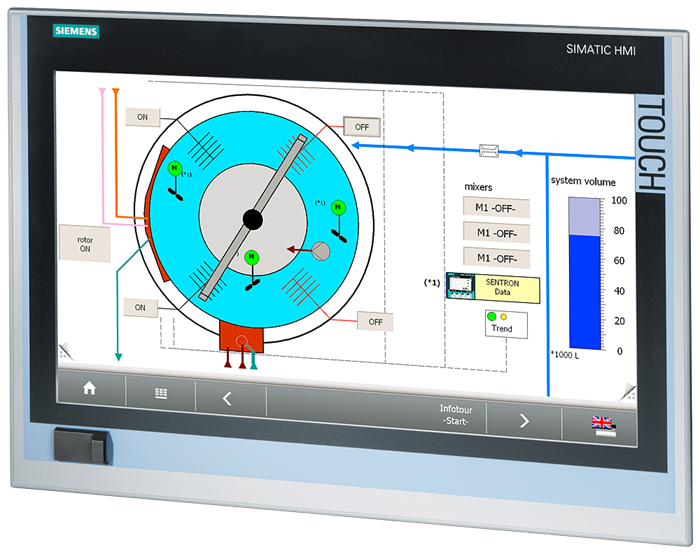Go to the Home screen
This screenshot has height=554, width=700.
pos(89,390)
